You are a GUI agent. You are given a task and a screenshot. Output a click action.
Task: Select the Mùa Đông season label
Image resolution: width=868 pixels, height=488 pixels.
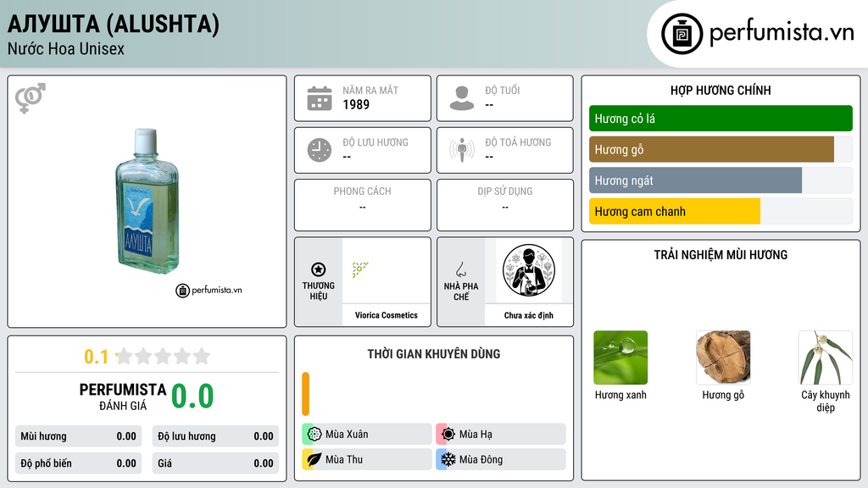click(x=481, y=459)
